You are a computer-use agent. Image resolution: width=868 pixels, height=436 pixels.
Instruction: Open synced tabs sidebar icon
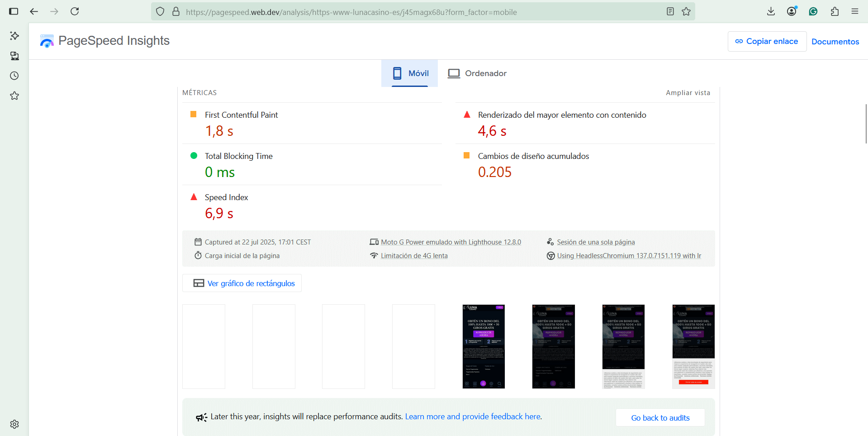point(14,56)
